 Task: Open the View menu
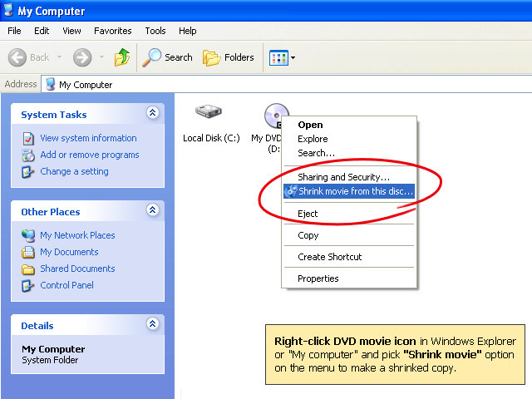tap(71, 31)
